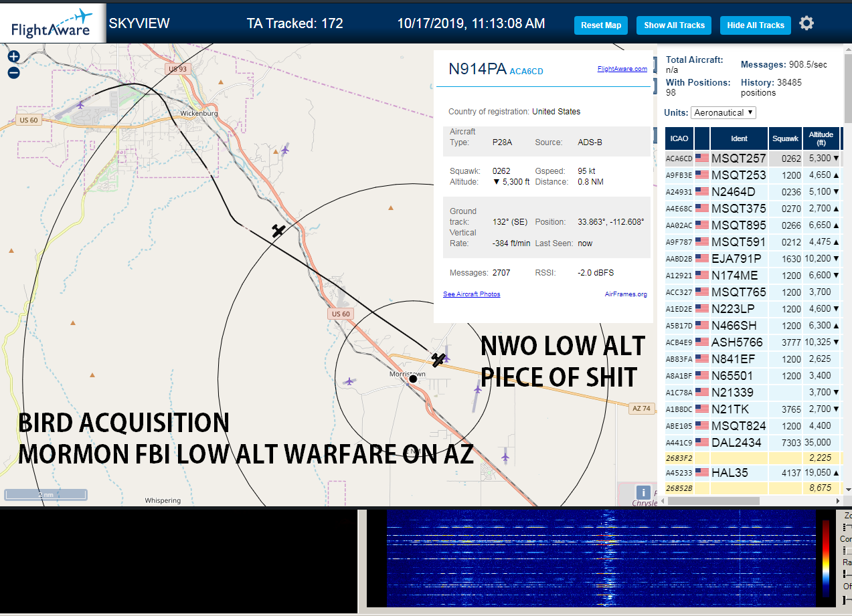Image resolution: width=852 pixels, height=616 pixels.
Task: Select the purple aircraft southeast of Wickenburg
Action: [x=285, y=149]
